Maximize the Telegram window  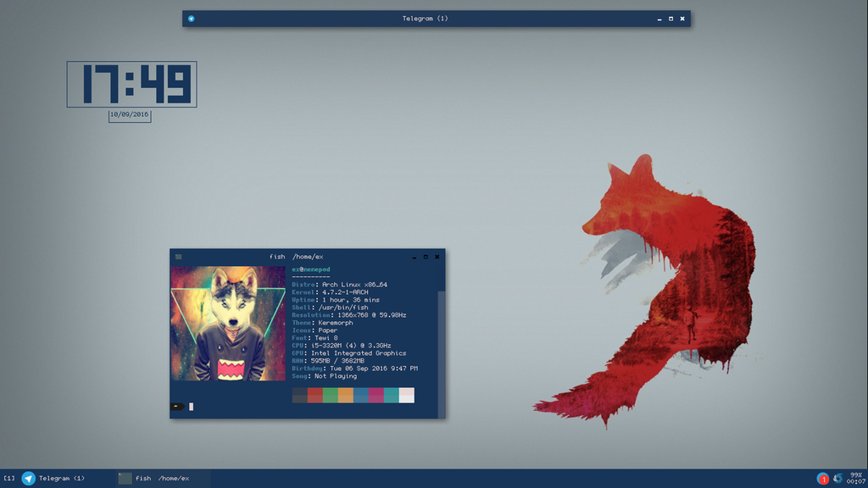671,19
